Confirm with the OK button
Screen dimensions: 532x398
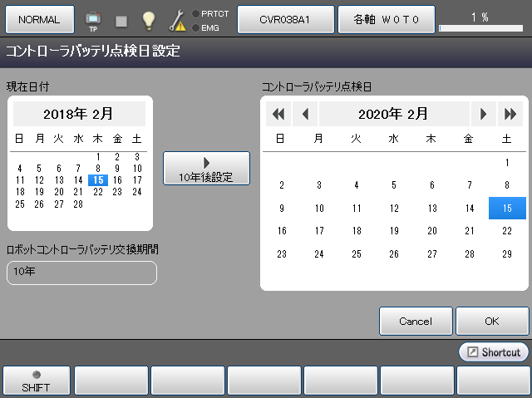pos(492,321)
